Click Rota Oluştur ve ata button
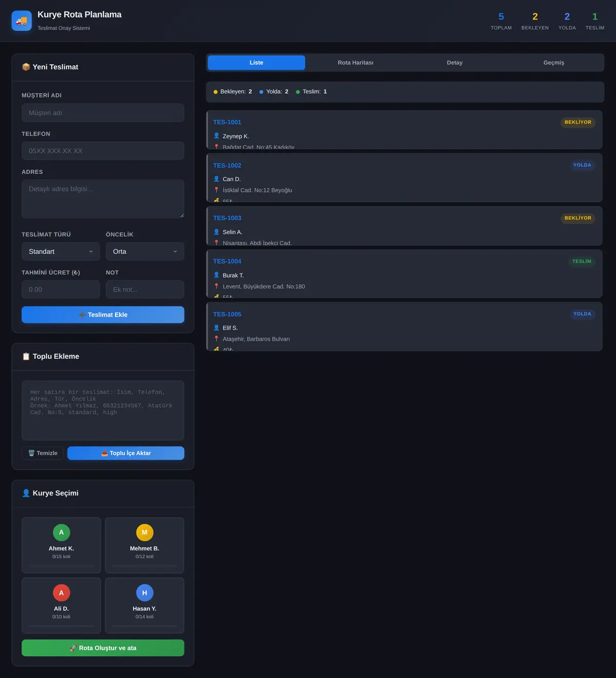The width and height of the screenshot is (616, 678). click(103, 648)
